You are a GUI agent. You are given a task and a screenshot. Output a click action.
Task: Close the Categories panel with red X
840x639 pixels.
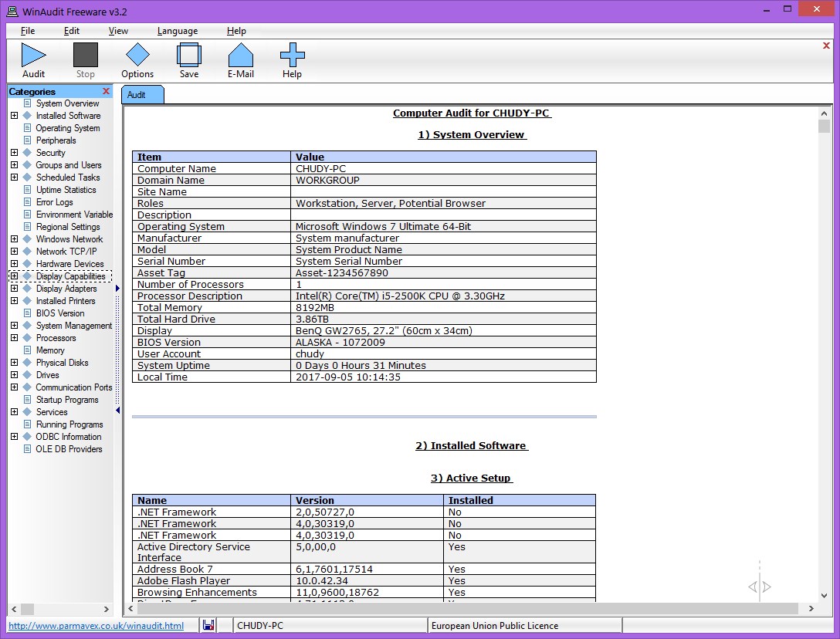tap(106, 91)
